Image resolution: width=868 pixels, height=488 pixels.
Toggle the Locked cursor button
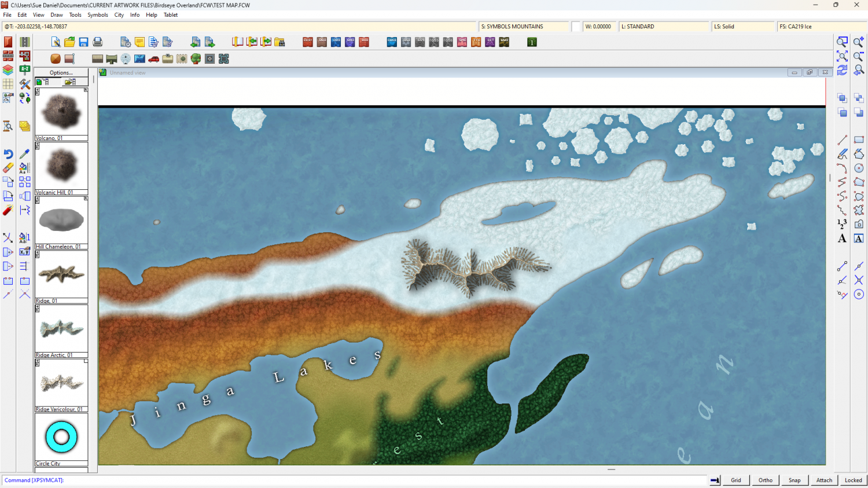853,480
